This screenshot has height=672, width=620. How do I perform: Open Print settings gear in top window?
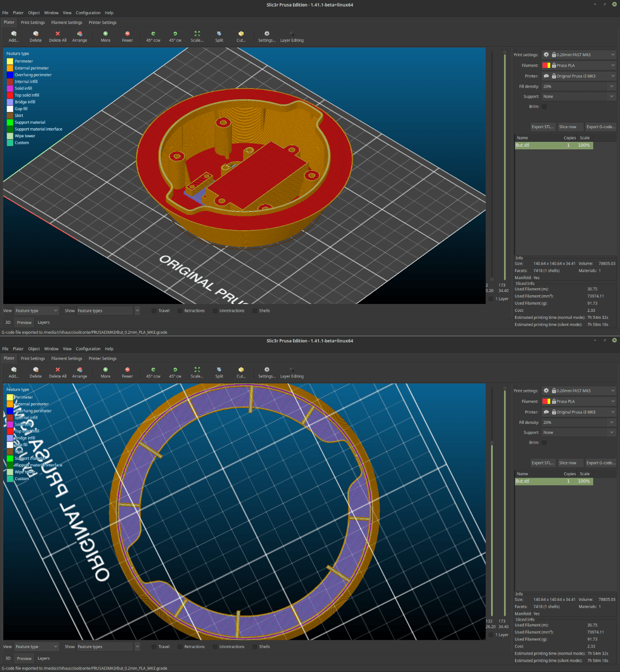click(x=546, y=55)
